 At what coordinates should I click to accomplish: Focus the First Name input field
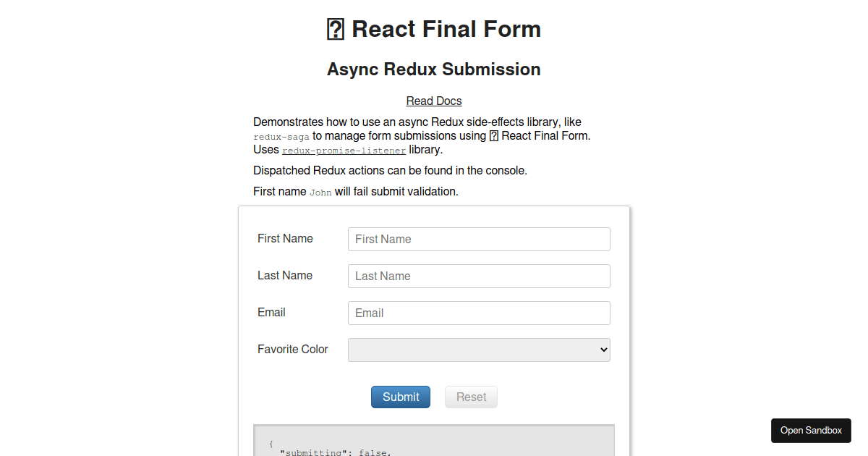(x=479, y=239)
